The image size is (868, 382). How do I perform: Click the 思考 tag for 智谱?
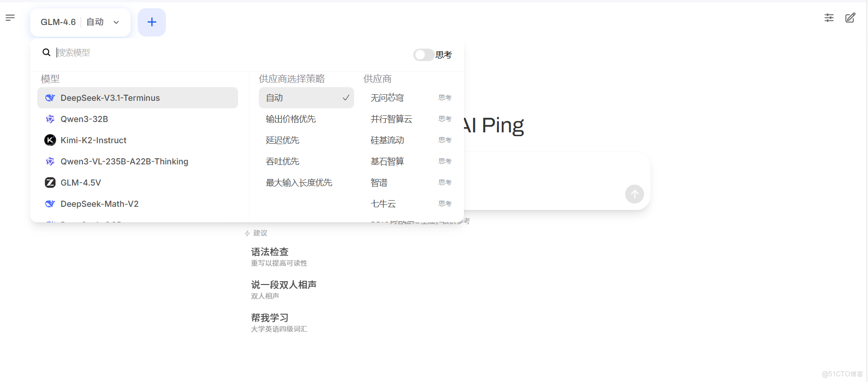coord(445,182)
